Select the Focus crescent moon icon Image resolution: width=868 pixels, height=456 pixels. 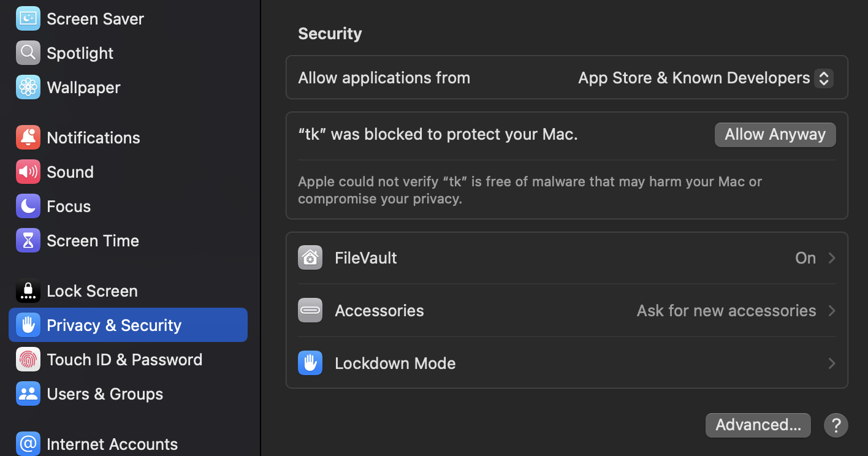[x=28, y=206]
